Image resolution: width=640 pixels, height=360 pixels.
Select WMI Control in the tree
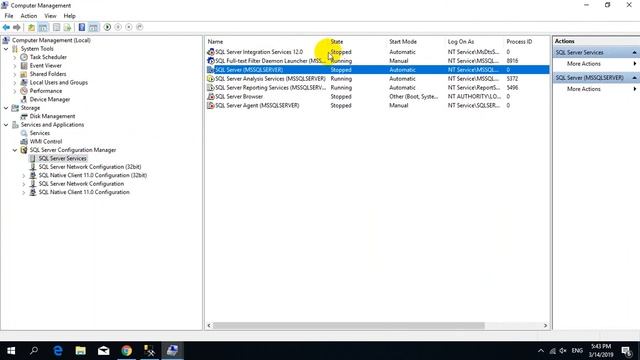pos(46,142)
